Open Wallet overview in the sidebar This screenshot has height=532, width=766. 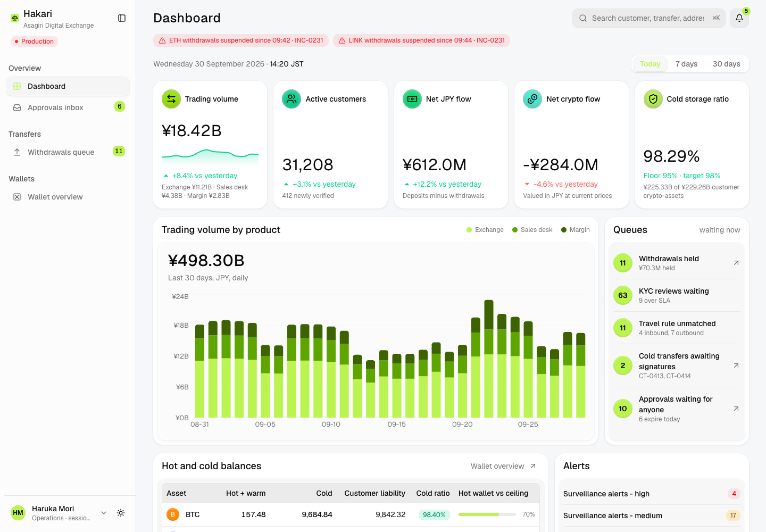pos(68,197)
